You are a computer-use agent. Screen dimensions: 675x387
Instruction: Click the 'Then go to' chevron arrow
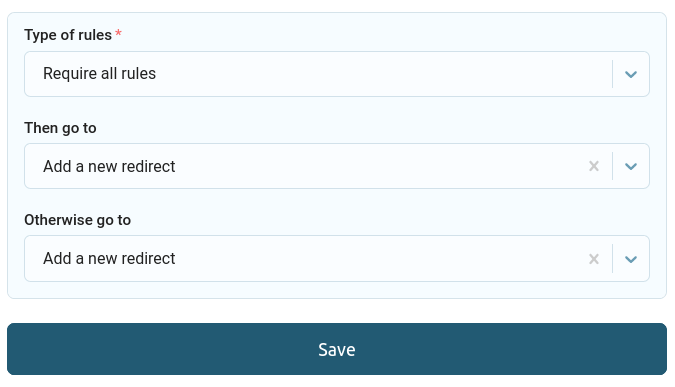(x=631, y=166)
